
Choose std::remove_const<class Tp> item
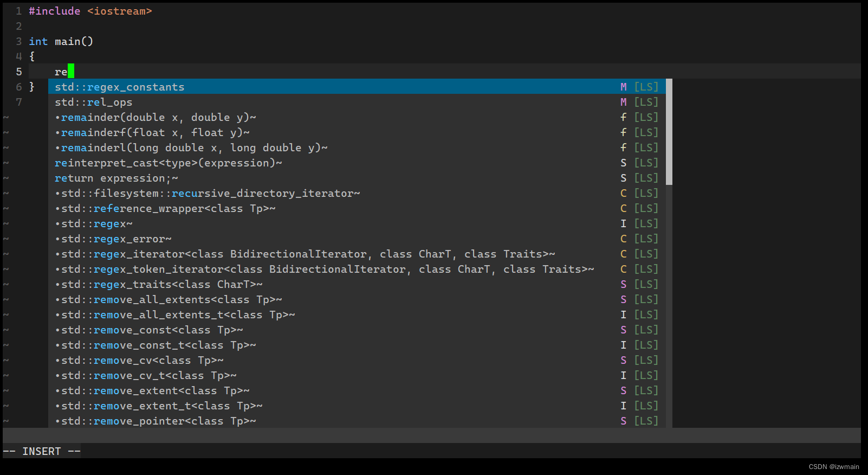357,330
